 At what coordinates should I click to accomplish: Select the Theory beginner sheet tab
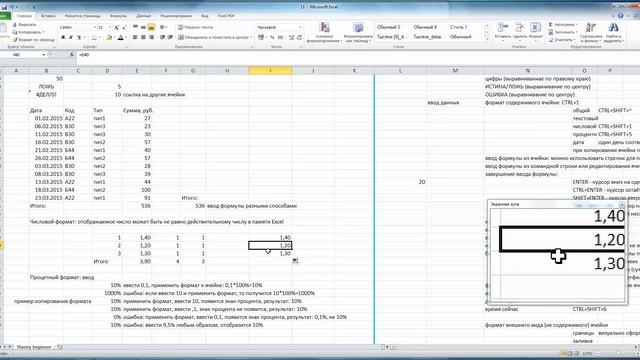point(34,347)
